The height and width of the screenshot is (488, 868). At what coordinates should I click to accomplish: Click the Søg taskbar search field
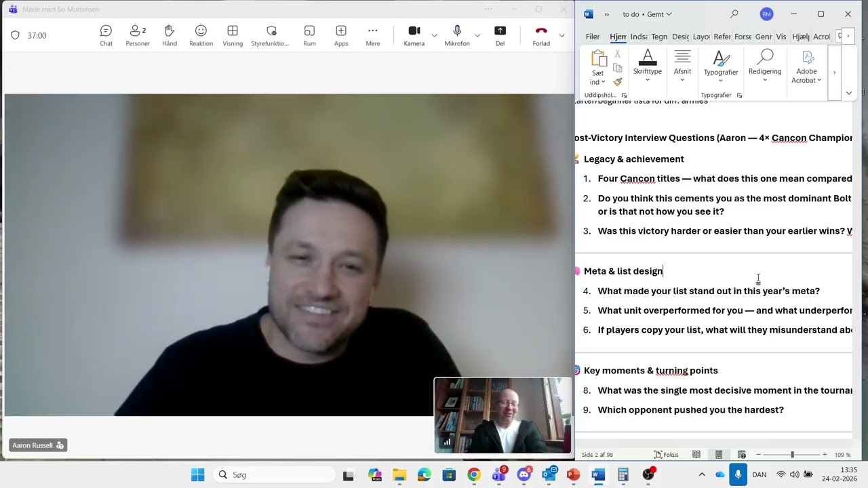pyautogui.click(x=275, y=474)
